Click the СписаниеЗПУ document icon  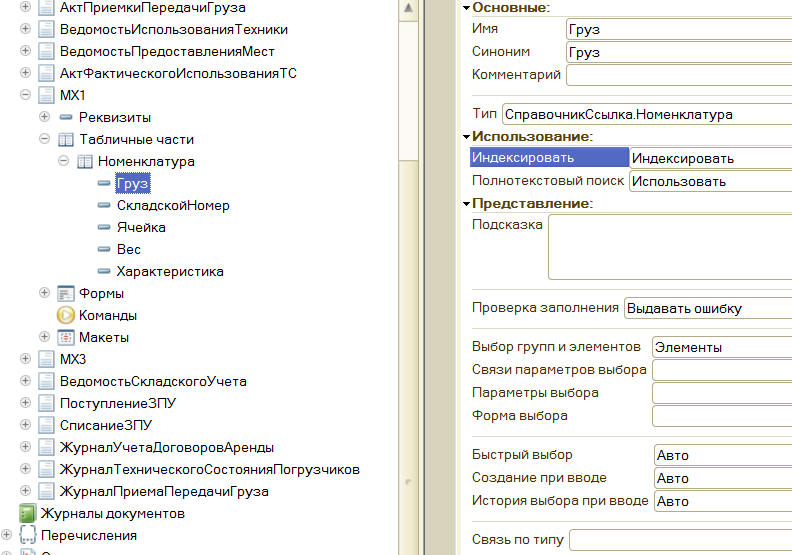(46, 425)
